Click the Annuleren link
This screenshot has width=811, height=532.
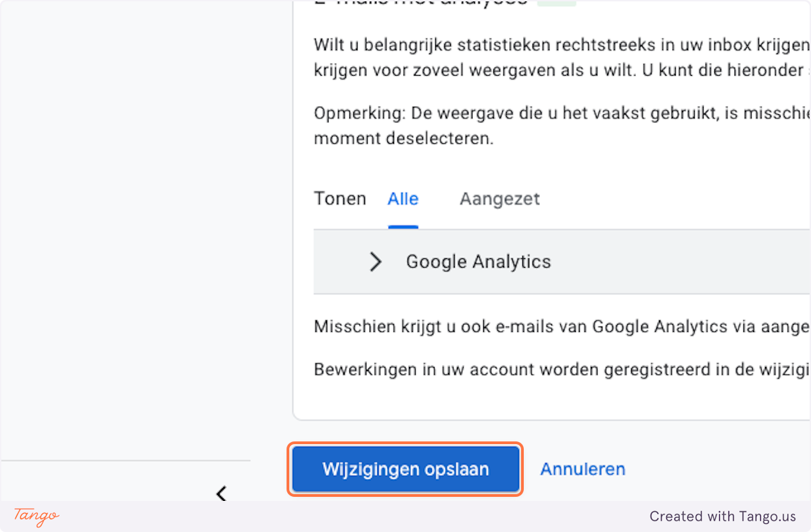(583, 468)
